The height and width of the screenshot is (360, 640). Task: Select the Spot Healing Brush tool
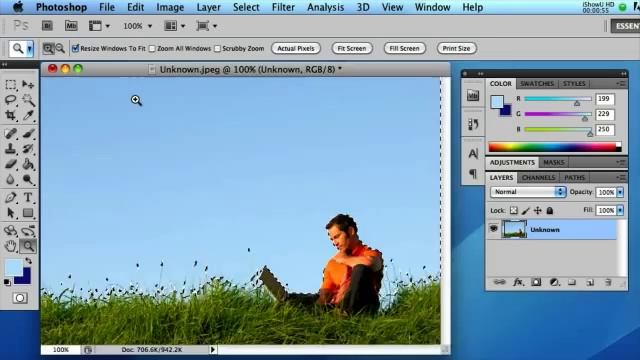point(11,133)
